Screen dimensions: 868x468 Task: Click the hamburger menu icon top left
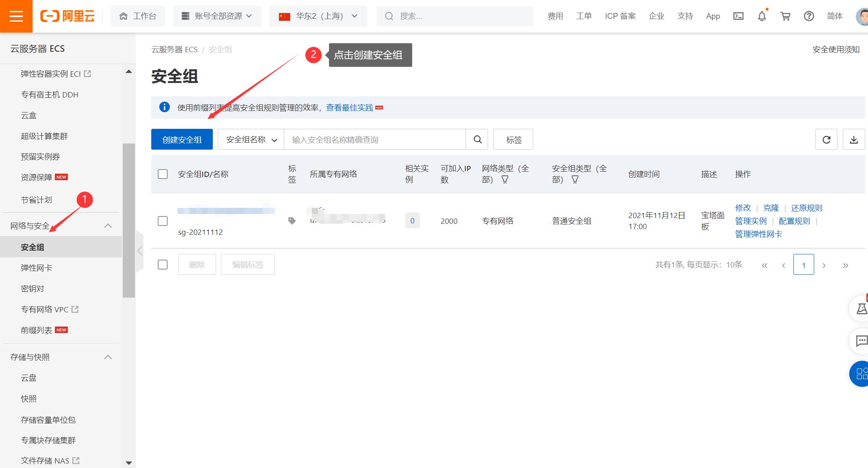tap(16, 16)
